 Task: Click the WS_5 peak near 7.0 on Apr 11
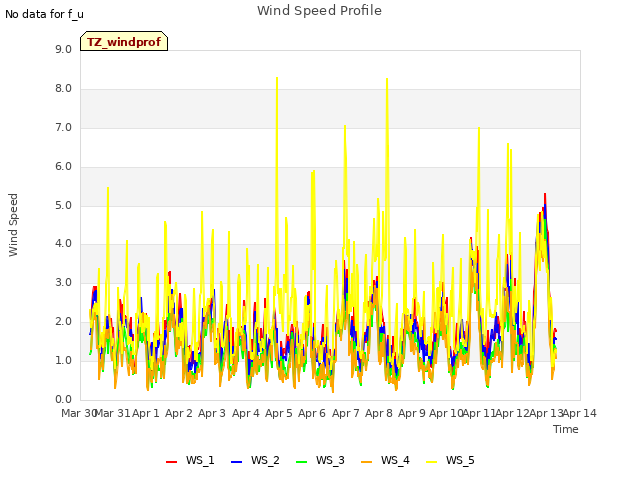[479, 128]
